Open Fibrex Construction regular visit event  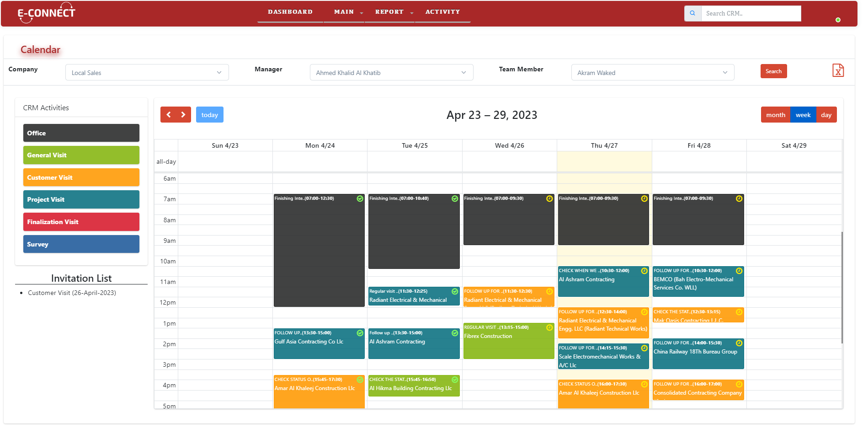(509, 341)
